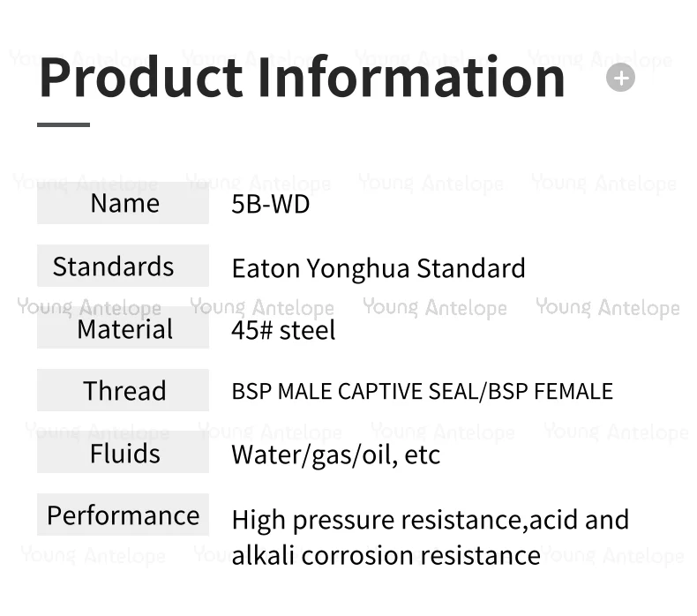Select the Name label cell

pos(123,203)
